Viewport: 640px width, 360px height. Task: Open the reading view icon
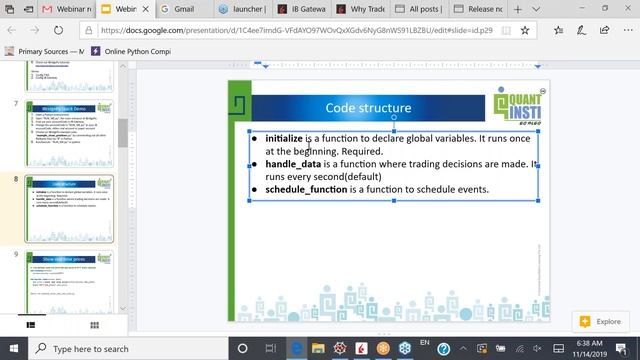pyautogui.click(x=506, y=30)
